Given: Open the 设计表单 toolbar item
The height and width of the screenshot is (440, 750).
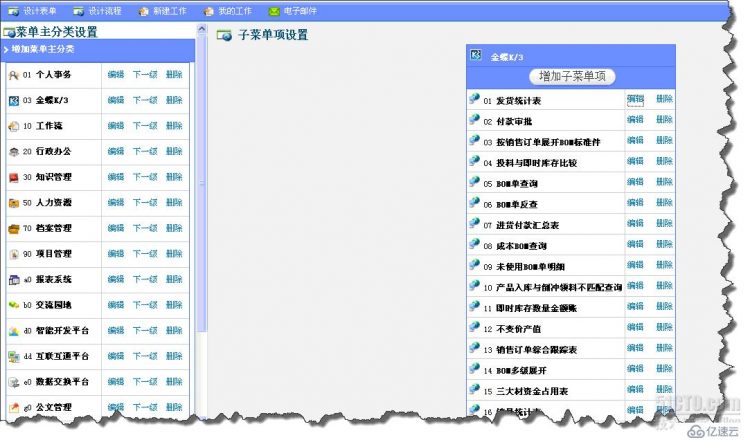Looking at the screenshot, I should click(33, 11).
